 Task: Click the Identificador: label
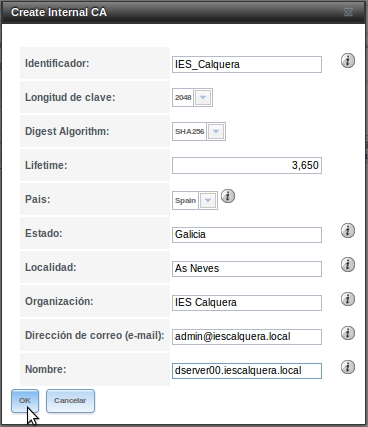point(57,63)
